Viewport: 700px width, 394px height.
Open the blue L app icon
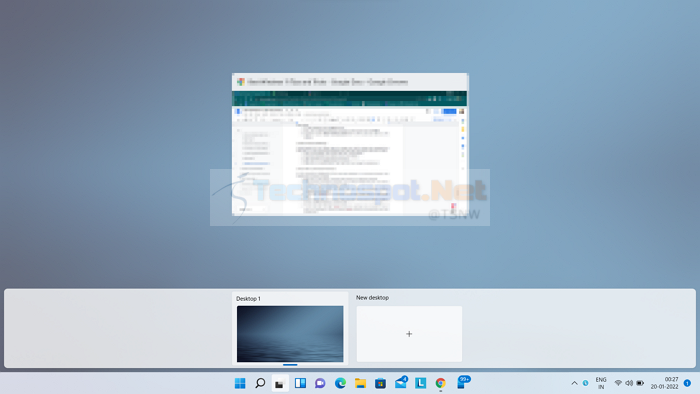click(x=421, y=383)
